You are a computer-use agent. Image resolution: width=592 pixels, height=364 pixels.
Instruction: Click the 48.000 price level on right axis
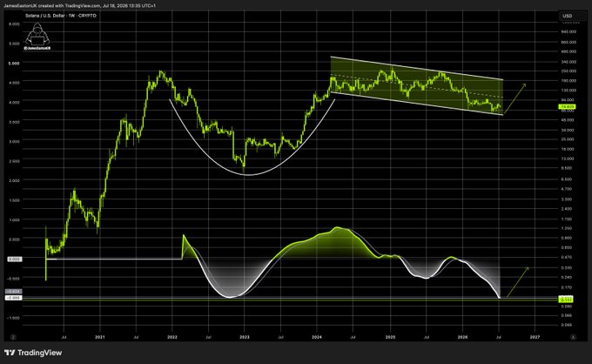[568, 120]
